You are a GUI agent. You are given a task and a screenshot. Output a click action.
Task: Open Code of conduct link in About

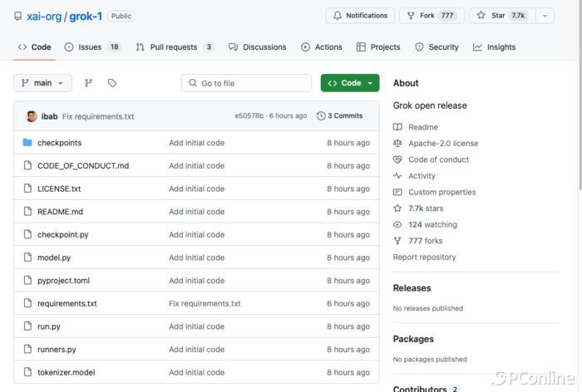431,159
